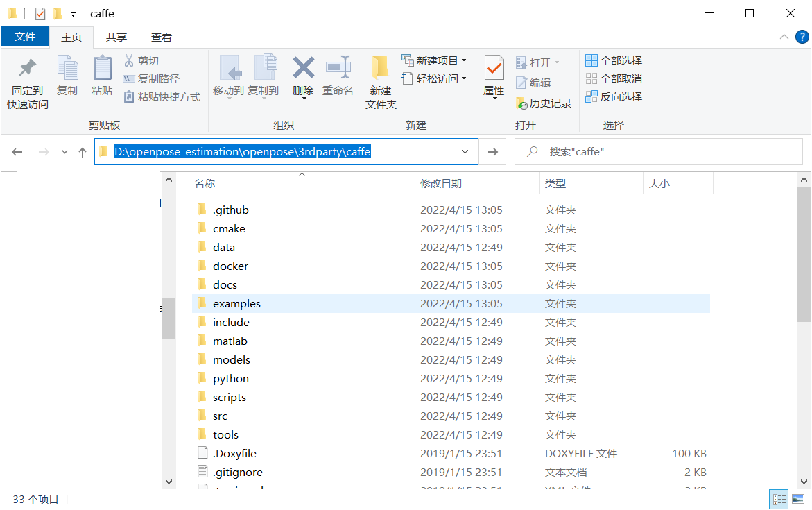Click the 复制 copy icon

(67, 69)
